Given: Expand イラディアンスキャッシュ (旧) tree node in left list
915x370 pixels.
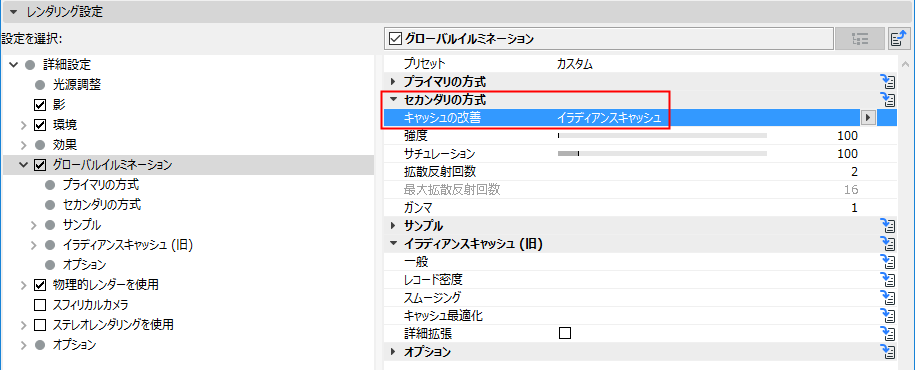Looking at the screenshot, I should [34, 245].
